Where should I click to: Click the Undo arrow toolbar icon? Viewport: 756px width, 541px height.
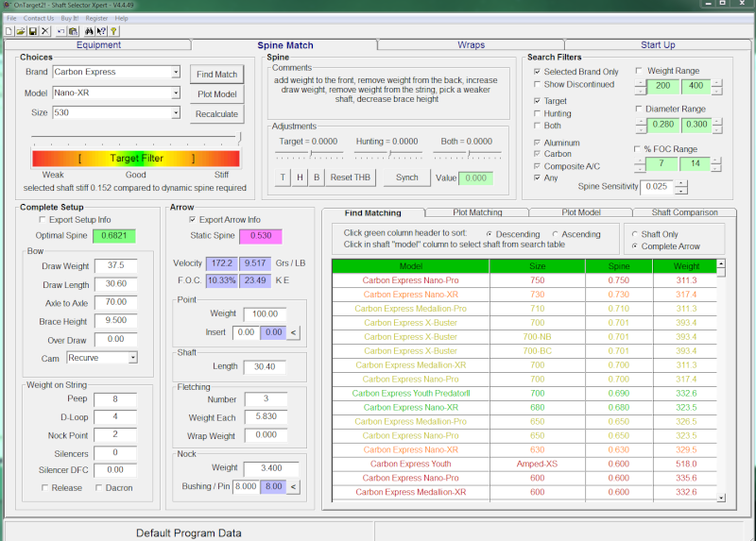tap(61, 31)
